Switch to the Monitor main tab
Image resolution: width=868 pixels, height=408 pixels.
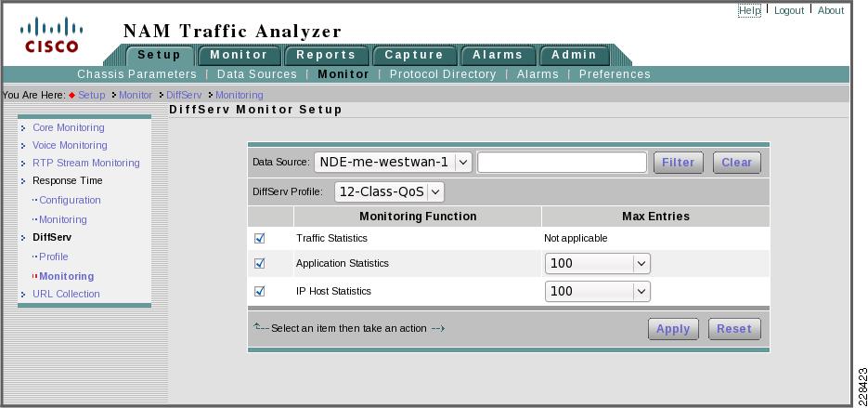click(239, 55)
